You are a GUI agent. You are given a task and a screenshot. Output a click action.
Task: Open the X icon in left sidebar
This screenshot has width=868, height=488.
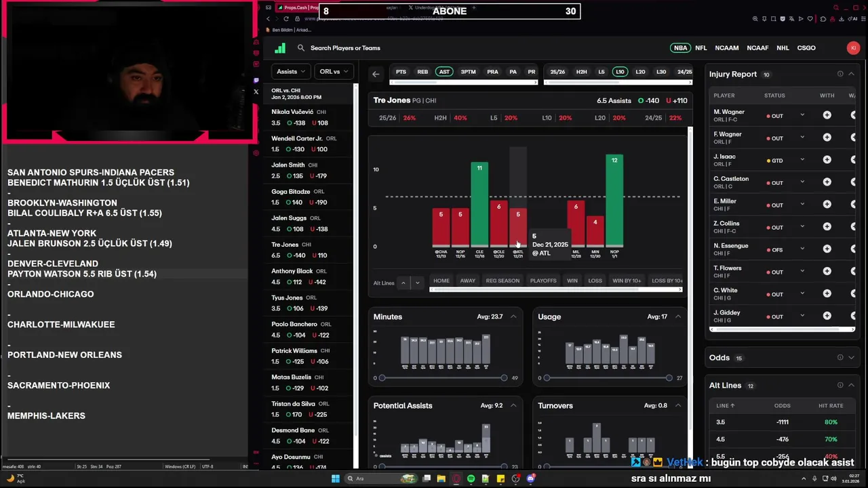256,91
